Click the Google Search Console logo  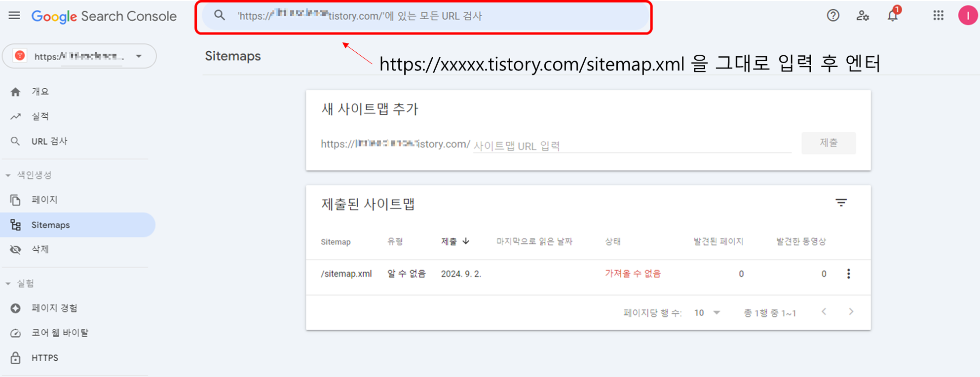[x=104, y=16]
